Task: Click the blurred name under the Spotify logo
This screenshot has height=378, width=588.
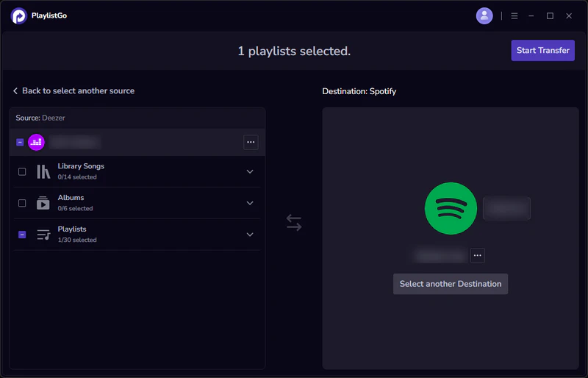Action: [440, 256]
